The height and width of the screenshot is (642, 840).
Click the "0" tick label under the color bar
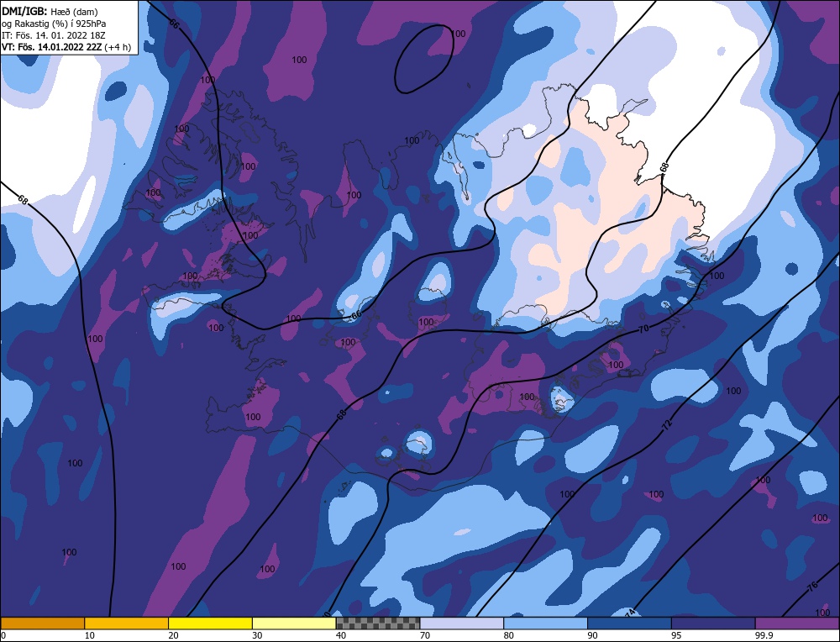coord(3,635)
